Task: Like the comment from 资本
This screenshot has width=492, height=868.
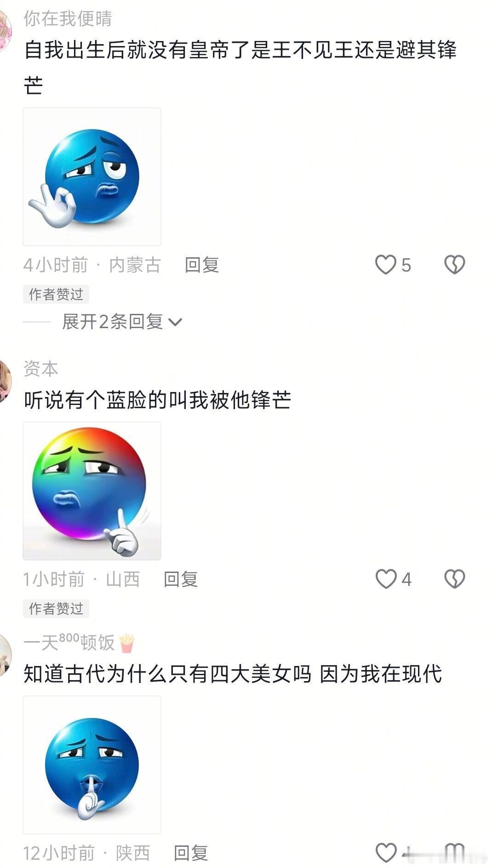Action: pos(386,579)
